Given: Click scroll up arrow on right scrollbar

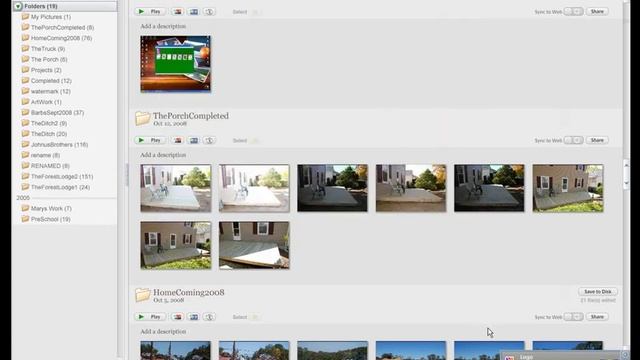Looking at the screenshot, I should (x=627, y=165).
